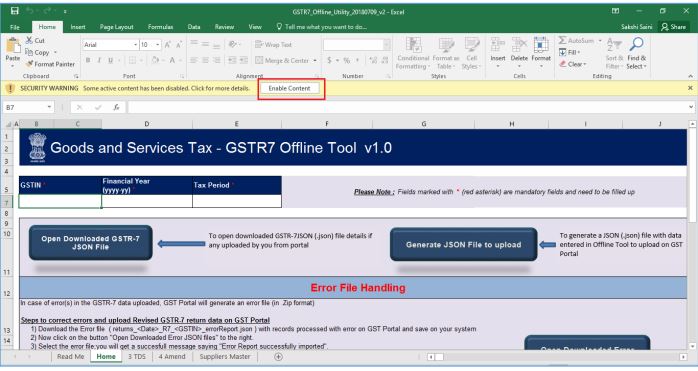This screenshot has width=698, height=371.
Task: Open the Clear dropdown
Action: point(573,64)
